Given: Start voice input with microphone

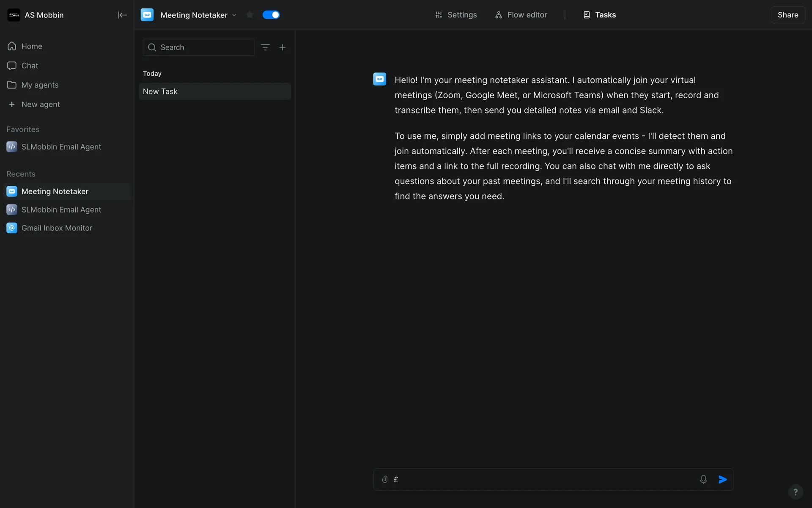Looking at the screenshot, I should click(x=703, y=479).
